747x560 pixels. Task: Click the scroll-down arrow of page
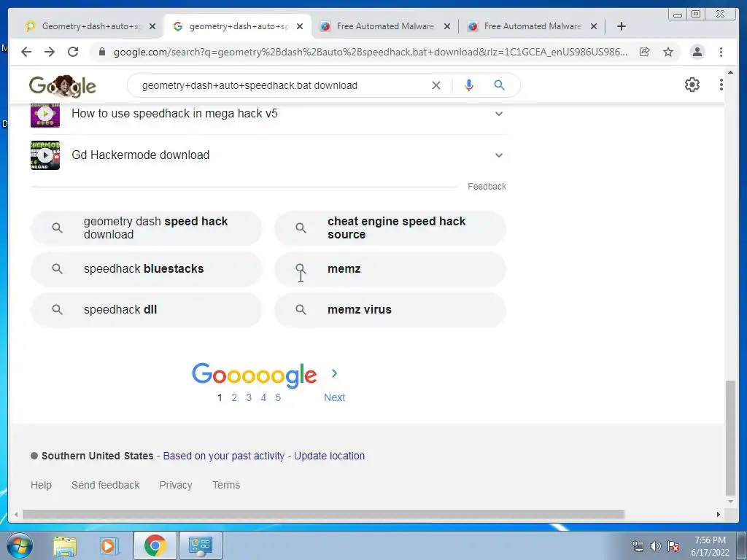click(x=730, y=502)
